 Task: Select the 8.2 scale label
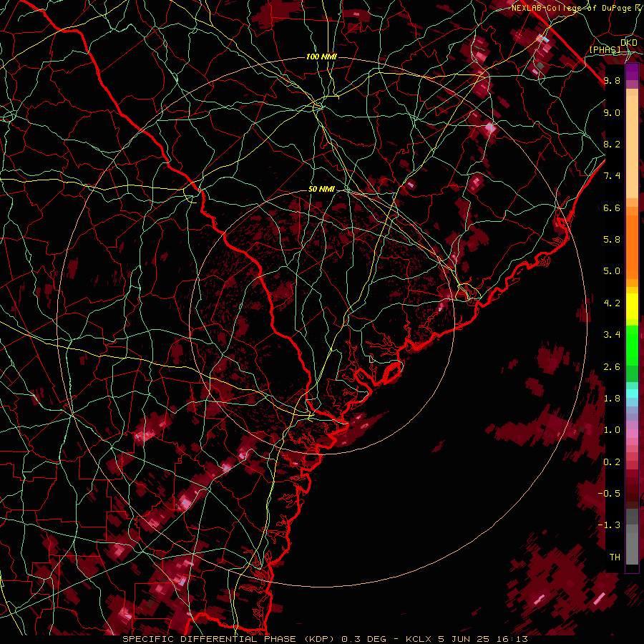612,144
